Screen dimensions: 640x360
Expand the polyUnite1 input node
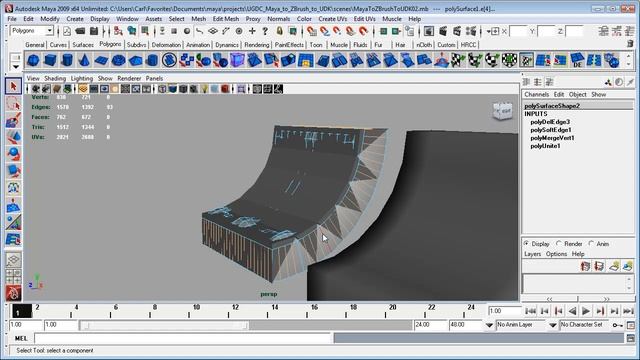click(545, 146)
